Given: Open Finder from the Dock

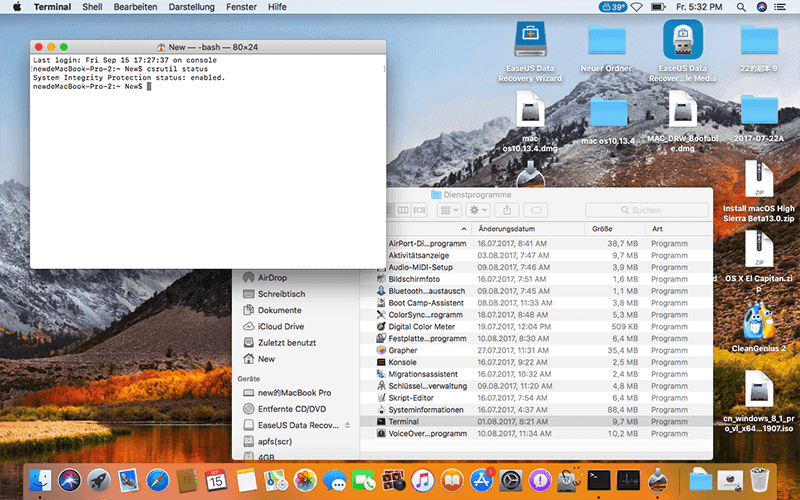Looking at the screenshot, I should pyautogui.click(x=40, y=480).
